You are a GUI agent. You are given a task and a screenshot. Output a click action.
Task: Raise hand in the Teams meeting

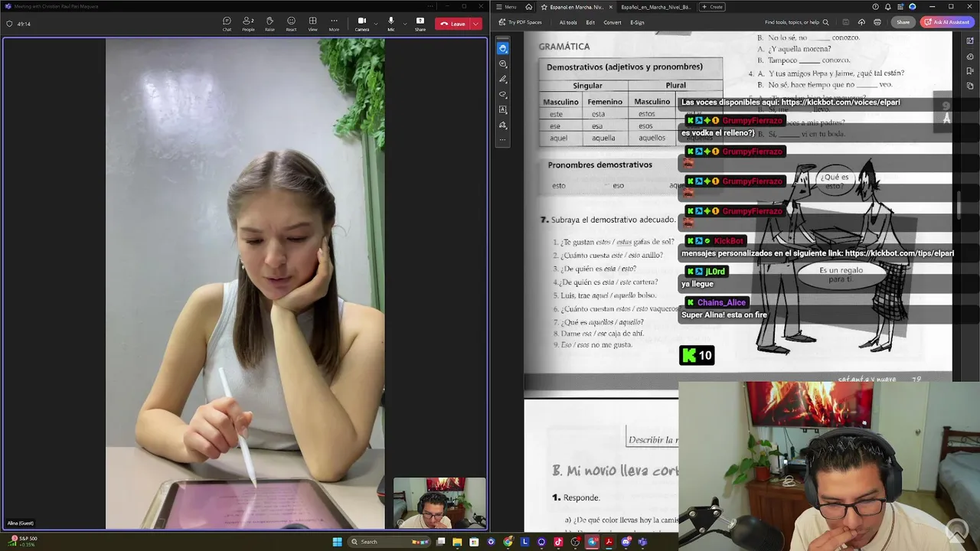(269, 24)
